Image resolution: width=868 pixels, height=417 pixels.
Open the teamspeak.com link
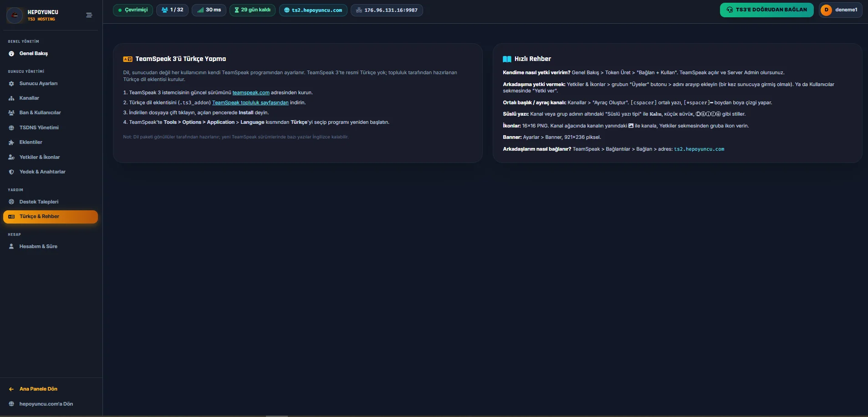point(251,93)
